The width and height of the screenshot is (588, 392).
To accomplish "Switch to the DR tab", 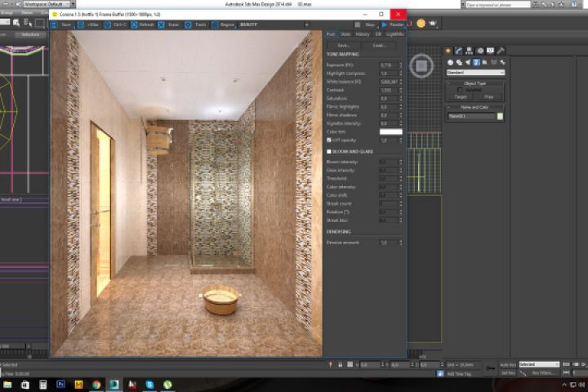I will tap(378, 34).
